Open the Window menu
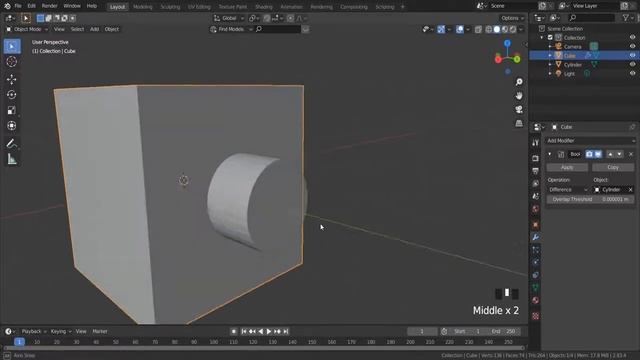The height and width of the screenshot is (360, 640). [x=72, y=6]
